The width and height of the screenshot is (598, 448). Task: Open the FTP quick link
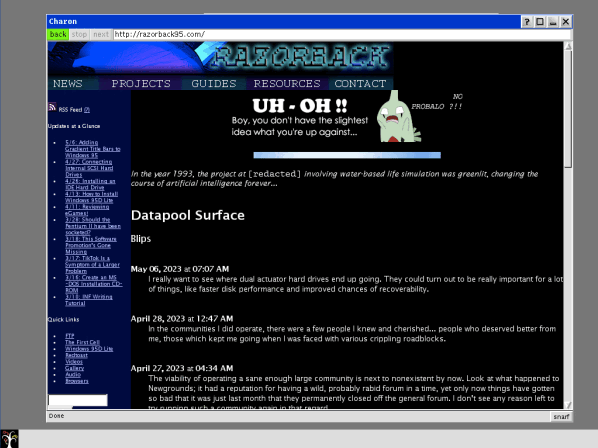pos(70,336)
